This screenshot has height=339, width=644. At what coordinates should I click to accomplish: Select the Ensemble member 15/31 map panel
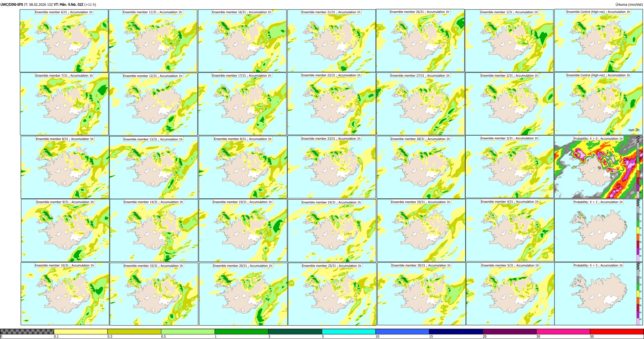pos(154,294)
